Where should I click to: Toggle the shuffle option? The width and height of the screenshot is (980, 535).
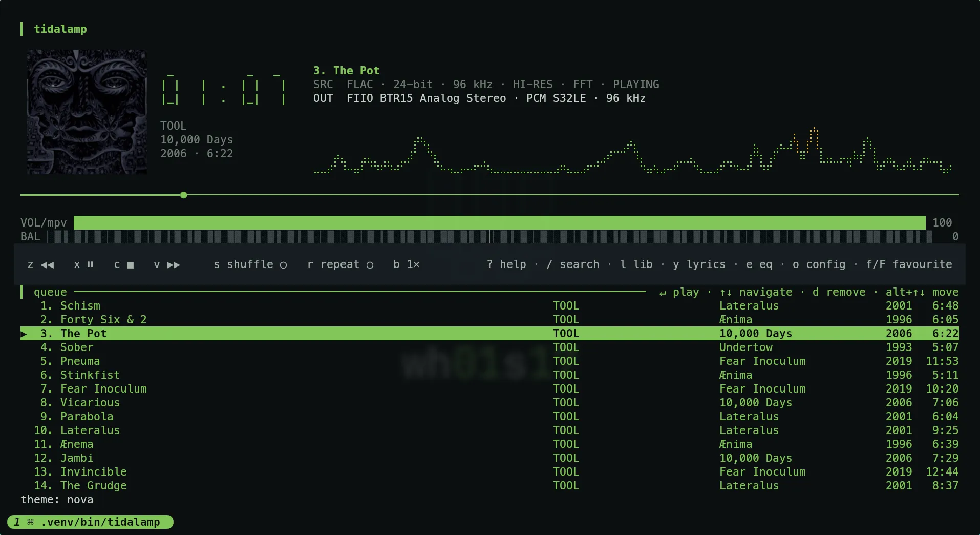pos(250,264)
